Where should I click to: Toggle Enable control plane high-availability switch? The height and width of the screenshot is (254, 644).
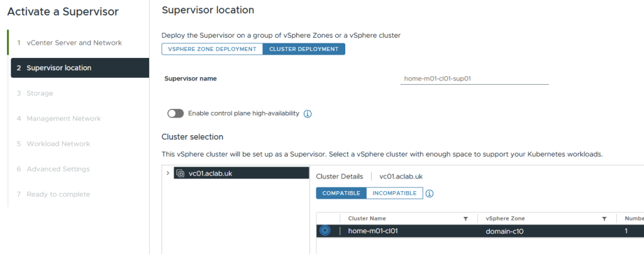pyautogui.click(x=175, y=114)
